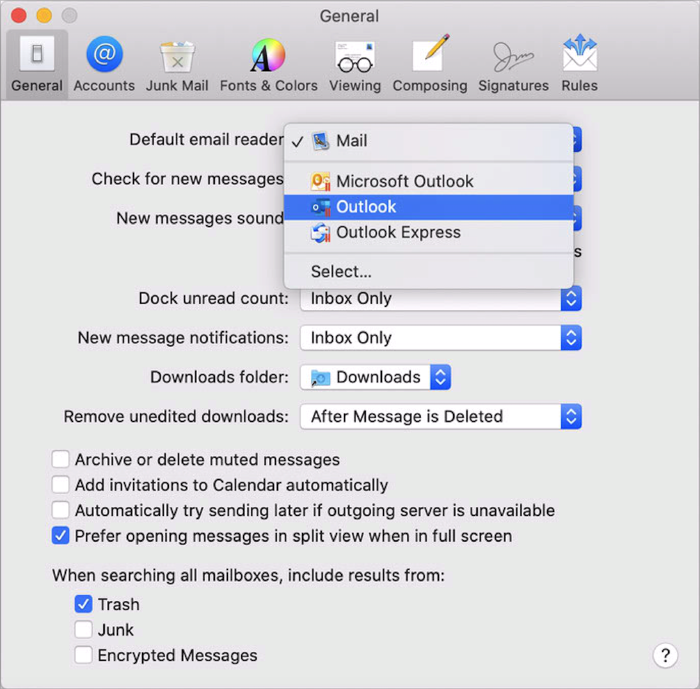This screenshot has height=689, width=700.
Task: Enable Add invitations to Calendar automatically
Action: [x=61, y=485]
